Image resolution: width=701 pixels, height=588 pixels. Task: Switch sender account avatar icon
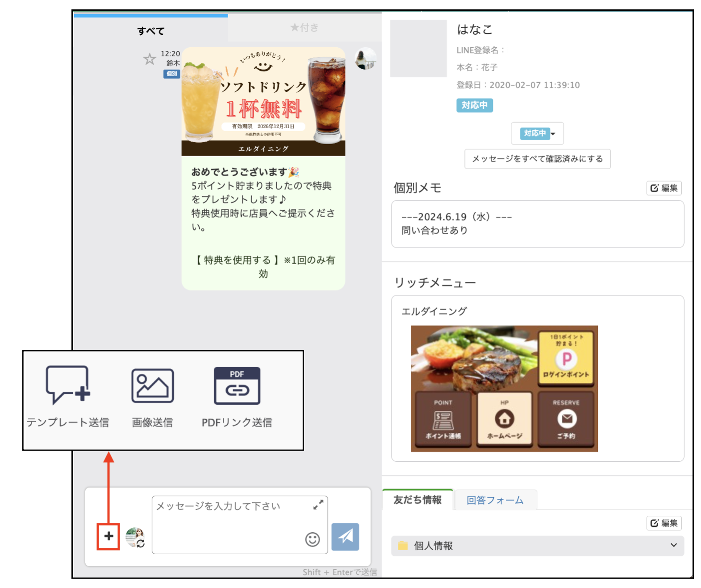click(135, 537)
